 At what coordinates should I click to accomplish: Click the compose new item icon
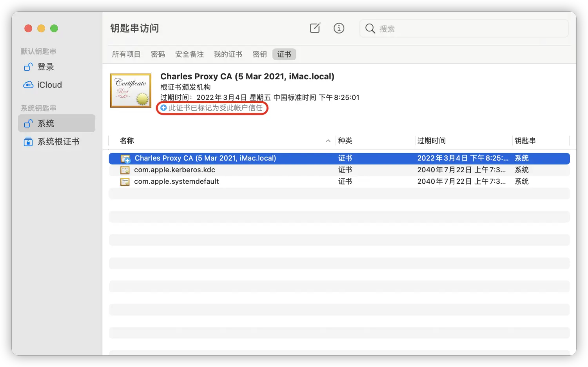(x=315, y=28)
